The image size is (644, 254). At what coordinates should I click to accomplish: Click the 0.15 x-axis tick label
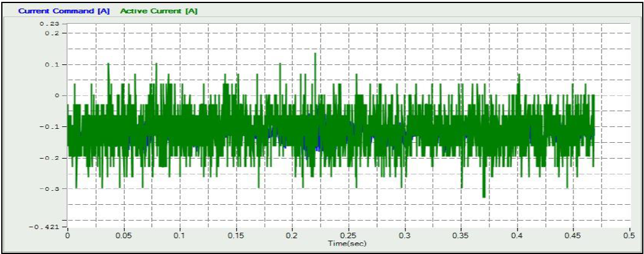[236, 235]
